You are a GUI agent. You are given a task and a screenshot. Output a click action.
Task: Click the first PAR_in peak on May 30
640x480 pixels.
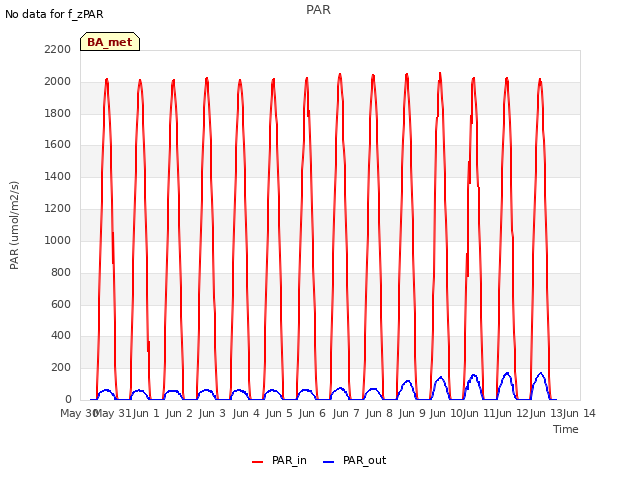107,79
